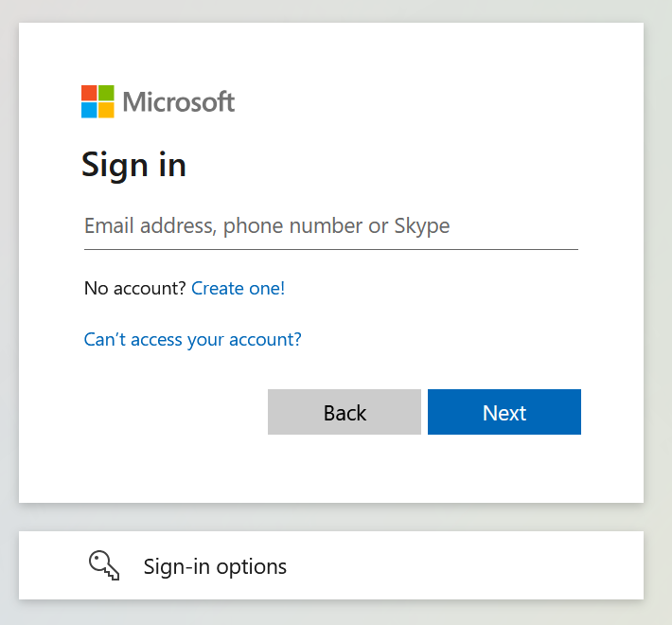Click the underline beneath the email field
Image resolution: width=672 pixels, height=625 pixels.
pos(331,249)
